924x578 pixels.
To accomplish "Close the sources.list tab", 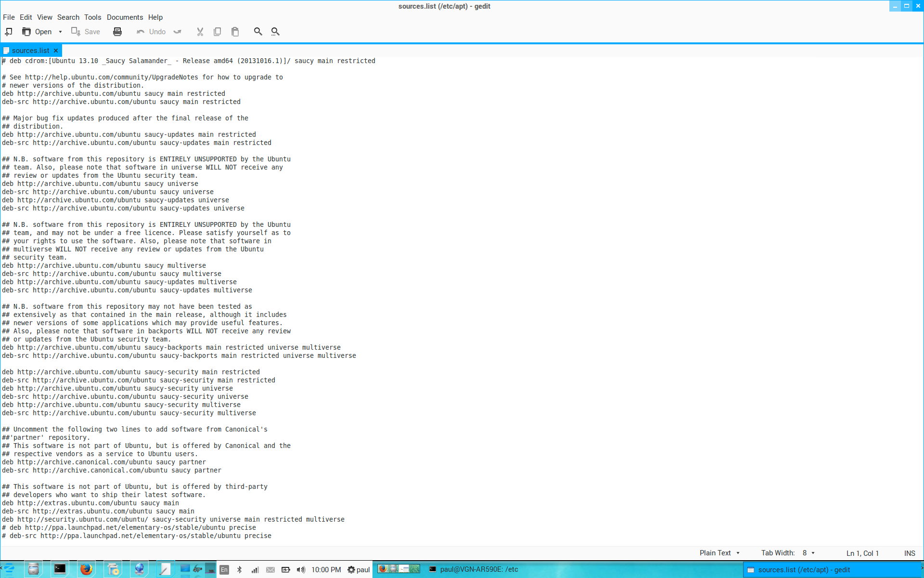I will tap(56, 51).
